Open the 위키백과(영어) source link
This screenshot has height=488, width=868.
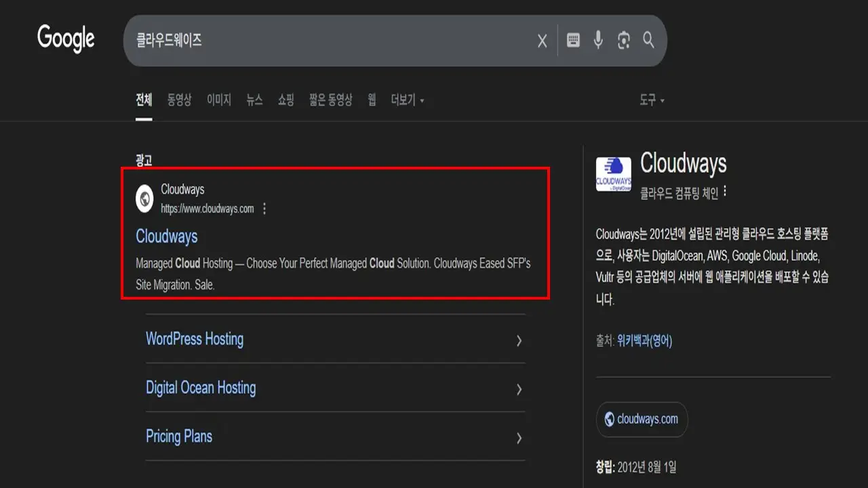tap(644, 341)
